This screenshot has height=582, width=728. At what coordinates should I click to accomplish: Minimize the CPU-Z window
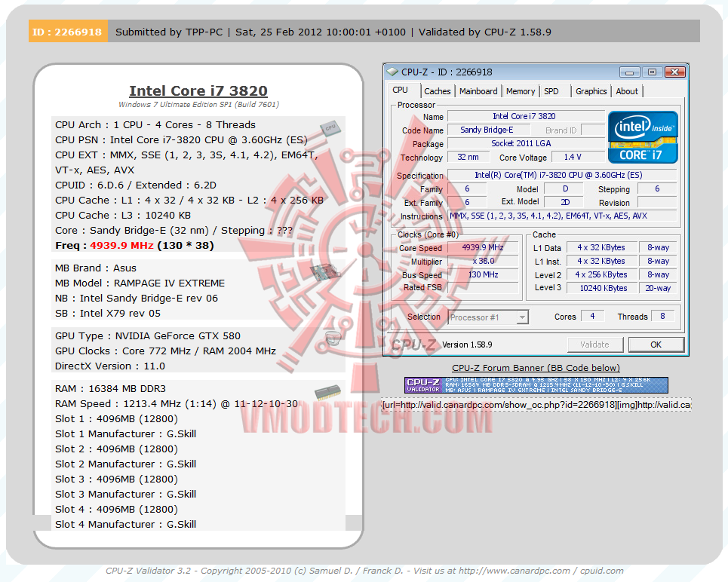(630, 72)
